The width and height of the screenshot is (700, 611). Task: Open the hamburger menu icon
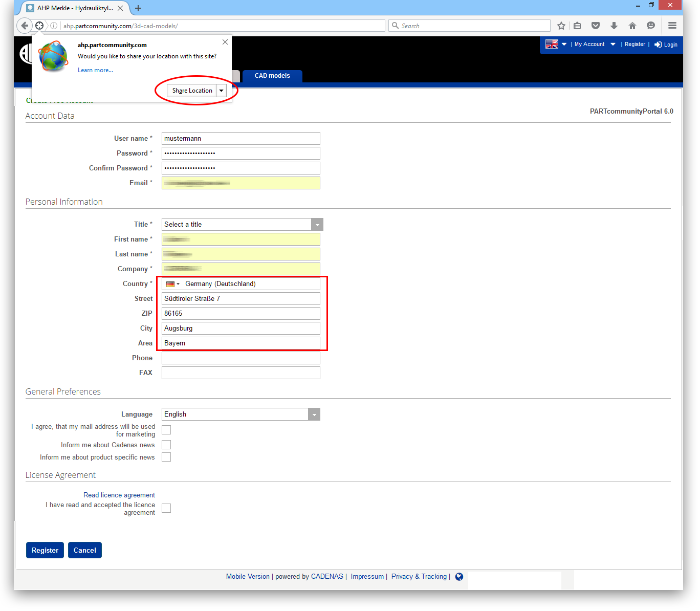pos(672,26)
